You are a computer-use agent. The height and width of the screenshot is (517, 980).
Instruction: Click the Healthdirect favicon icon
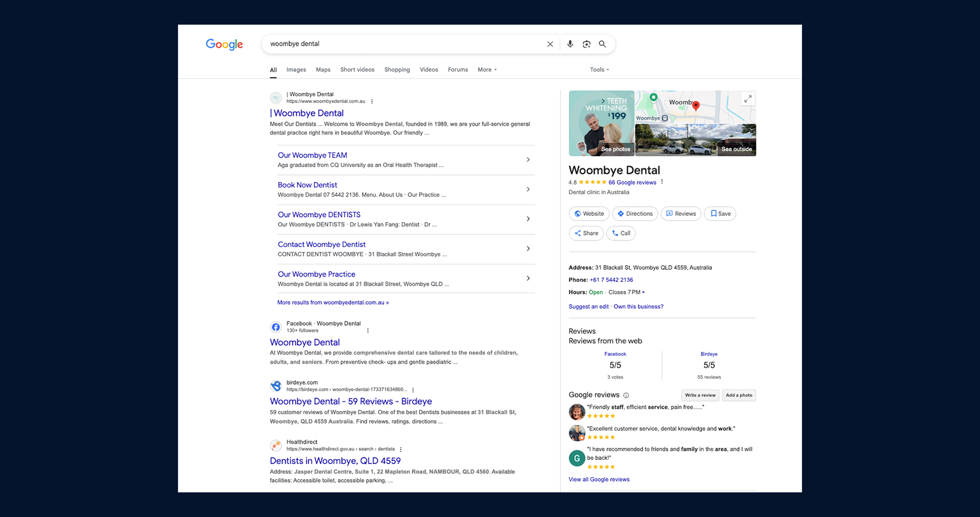[276, 445]
